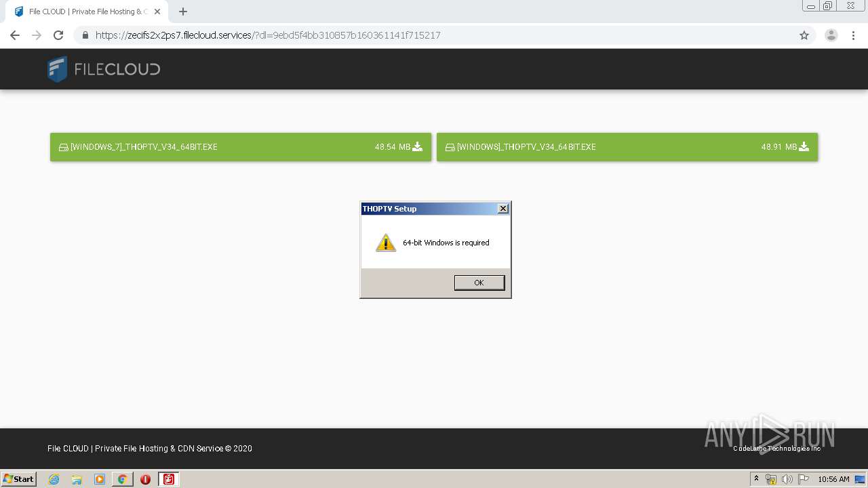Screen dimensions: 868x488
Task: Minimize the Chrome window
Action: (x=811, y=6)
